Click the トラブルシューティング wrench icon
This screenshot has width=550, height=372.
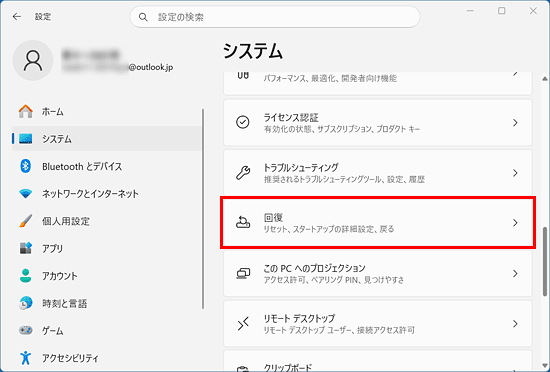[x=243, y=173]
